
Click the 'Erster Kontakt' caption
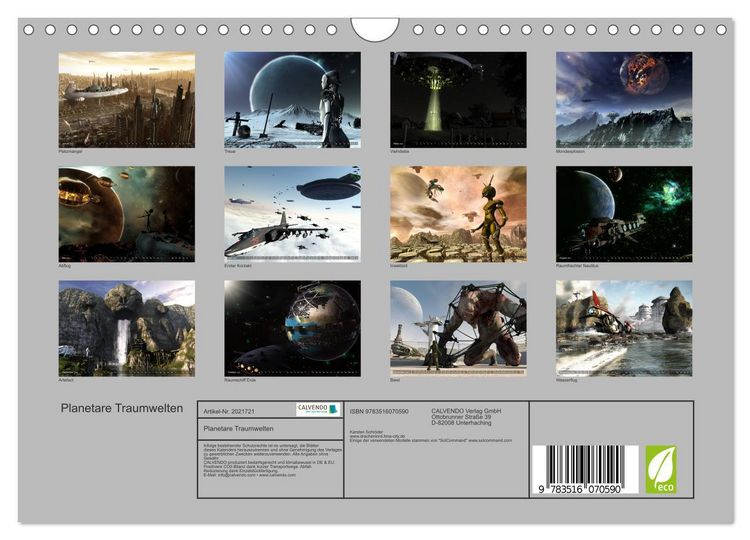pyautogui.click(x=238, y=265)
